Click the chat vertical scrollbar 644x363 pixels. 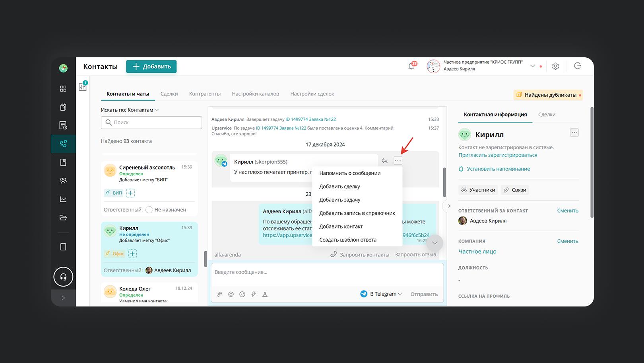click(444, 182)
